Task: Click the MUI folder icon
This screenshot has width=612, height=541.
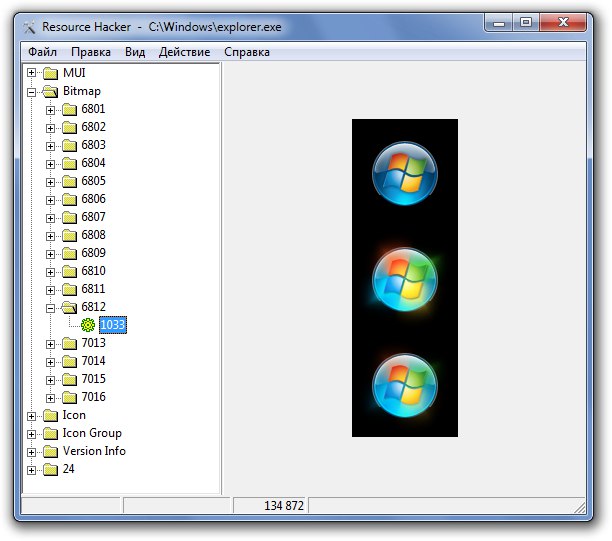Action: point(51,73)
